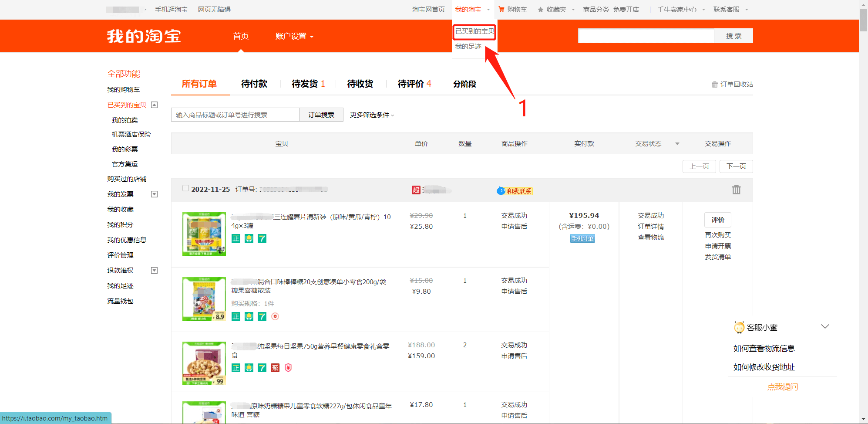Click the 正 badge under the nuts item
This screenshot has width=868, height=424.
pyautogui.click(x=236, y=368)
